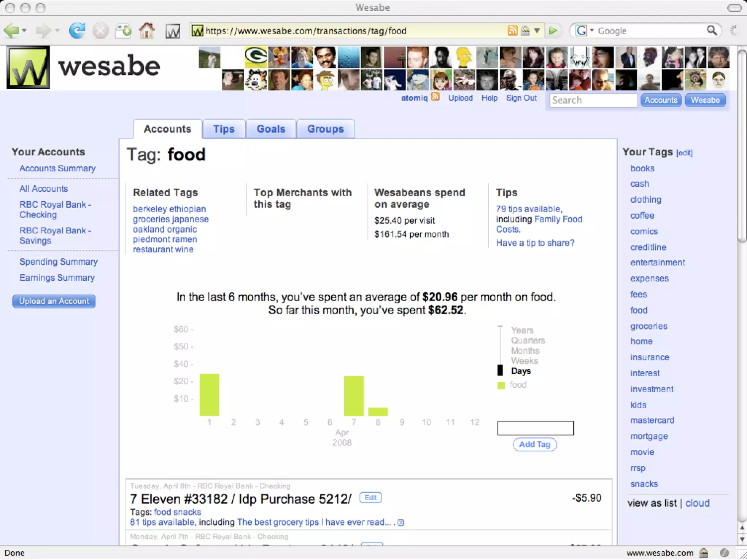Open the search engine chooser dropdown
Viewport: 747px width, 560px height.
(592, 31)
